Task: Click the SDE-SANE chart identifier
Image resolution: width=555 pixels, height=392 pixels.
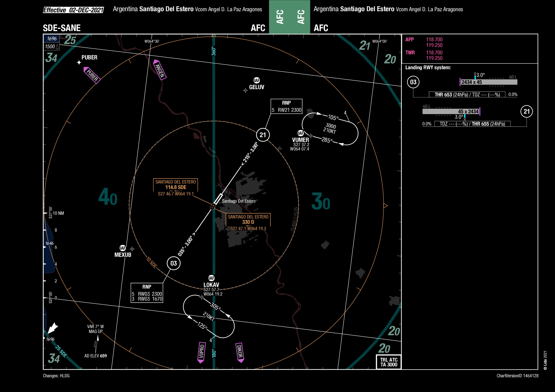Action: pyautogui.click(x=62, y=28)
